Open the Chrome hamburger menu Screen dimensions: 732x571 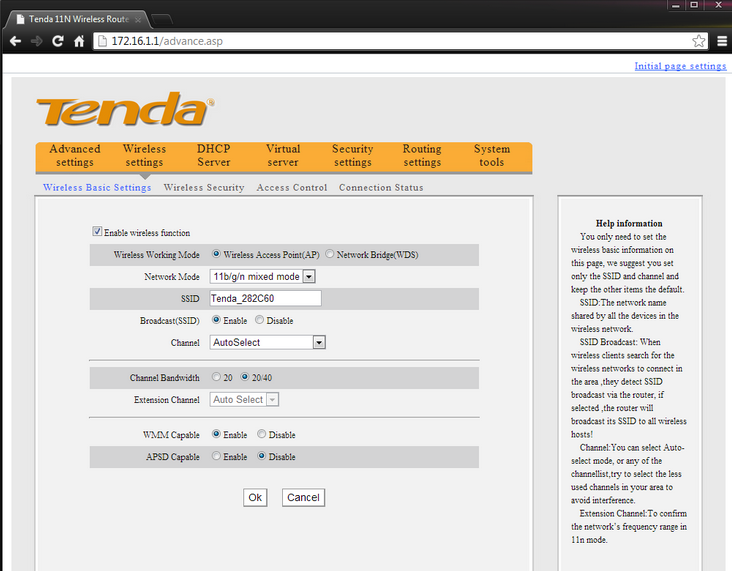coord(722,41)
